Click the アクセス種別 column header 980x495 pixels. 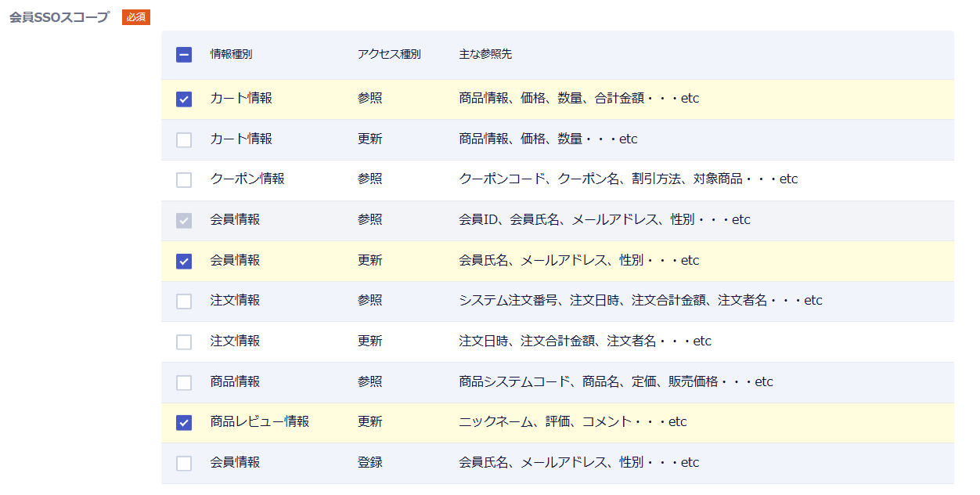click(389, 54)
